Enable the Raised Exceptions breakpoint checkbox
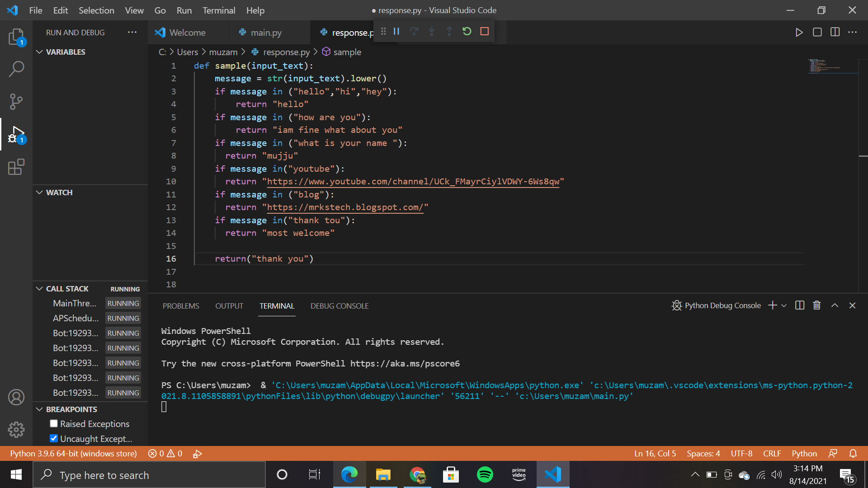 pyautogui.click(x=54, y=423)
